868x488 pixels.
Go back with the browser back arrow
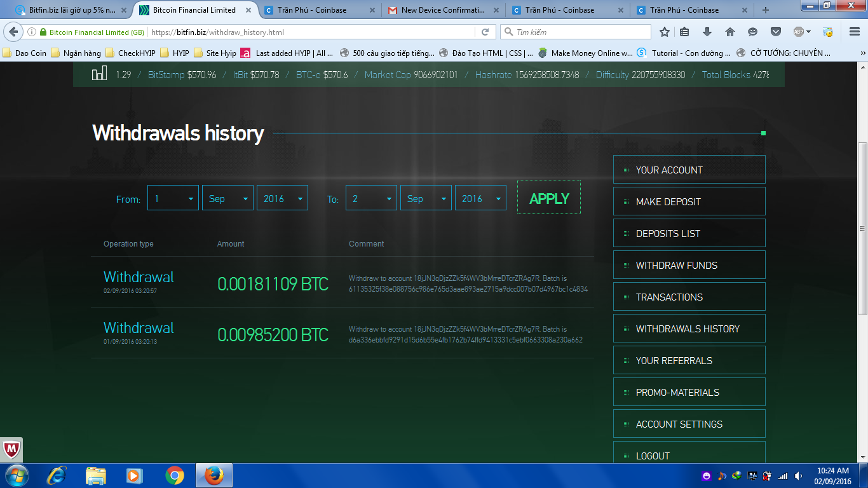[x=14, y=32]
